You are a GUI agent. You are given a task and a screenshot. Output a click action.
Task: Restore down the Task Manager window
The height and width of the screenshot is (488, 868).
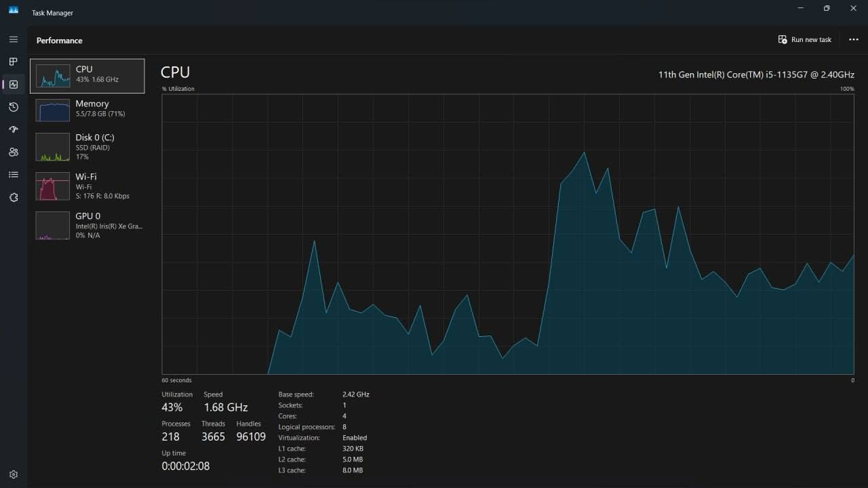point(827,8)
